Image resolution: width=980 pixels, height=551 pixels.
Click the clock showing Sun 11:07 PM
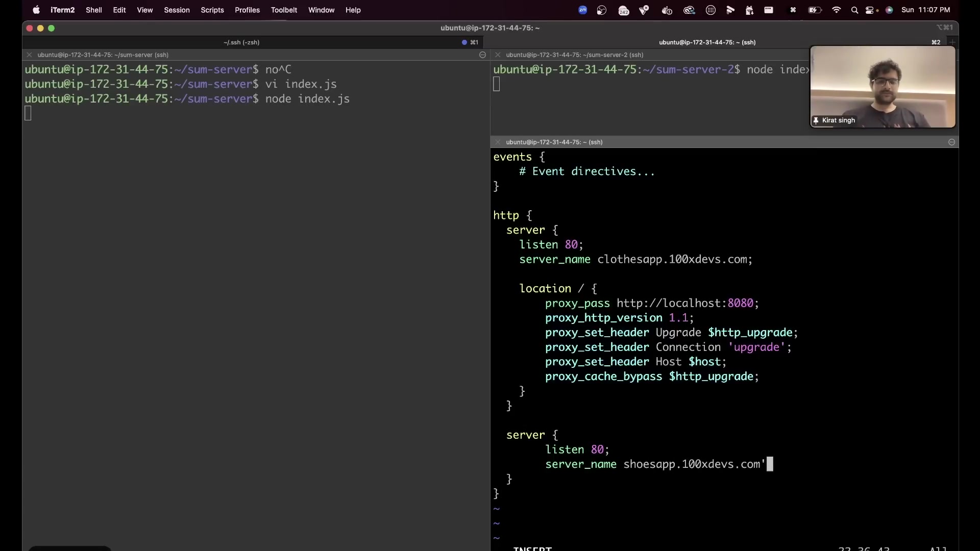pyautogui.click(x=925, y=10)
